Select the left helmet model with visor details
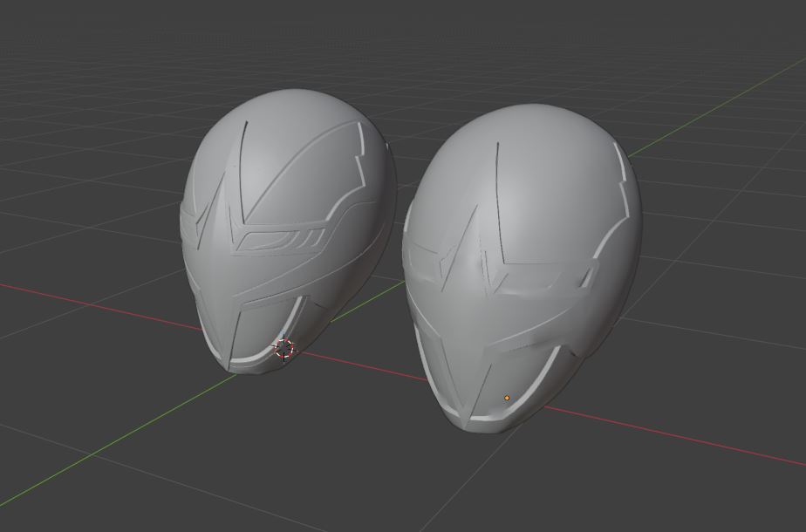This screenshot has width=806, height=532. point(289,231)
